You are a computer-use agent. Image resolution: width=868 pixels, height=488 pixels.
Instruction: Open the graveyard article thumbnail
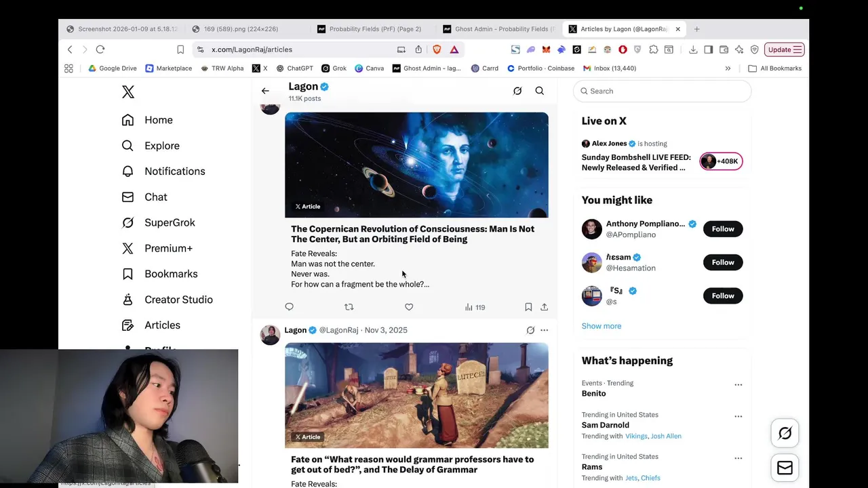[416, 395]
